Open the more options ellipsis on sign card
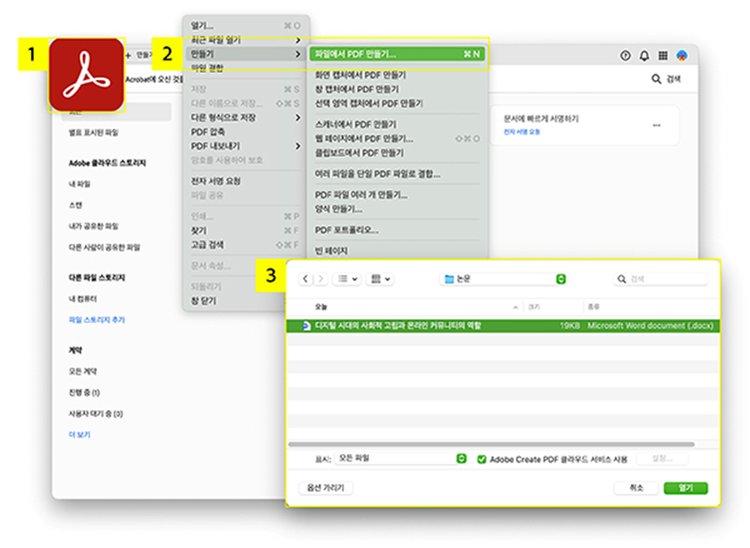750x548 pixels. 657,125
